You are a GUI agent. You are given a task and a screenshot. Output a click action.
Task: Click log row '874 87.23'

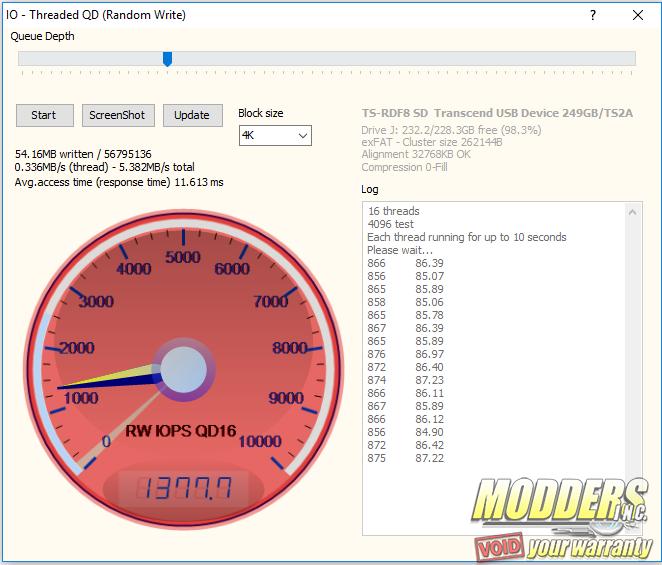(405, 380)
